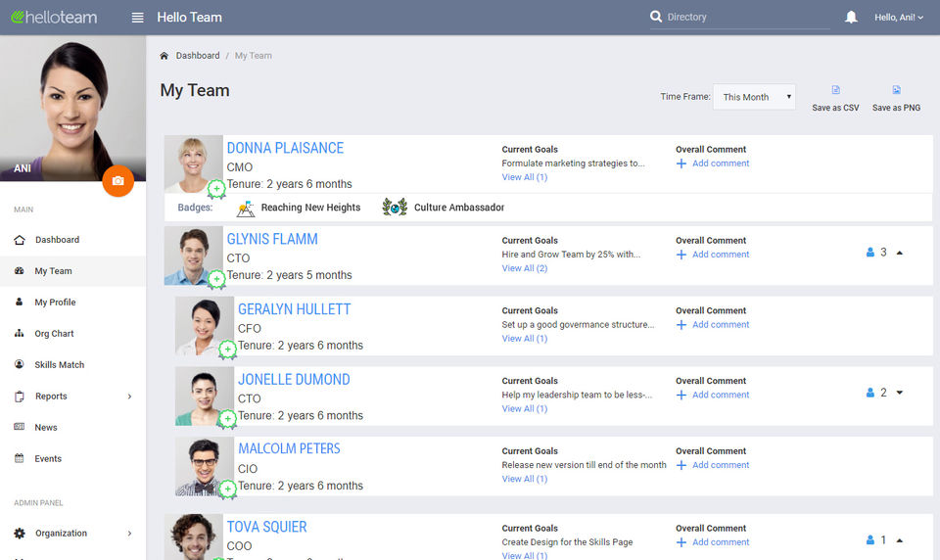This screenshot has width=940, height=560.
Task: Click the Reaching New Heights badge icon
Action: click(x=245, y=208)
